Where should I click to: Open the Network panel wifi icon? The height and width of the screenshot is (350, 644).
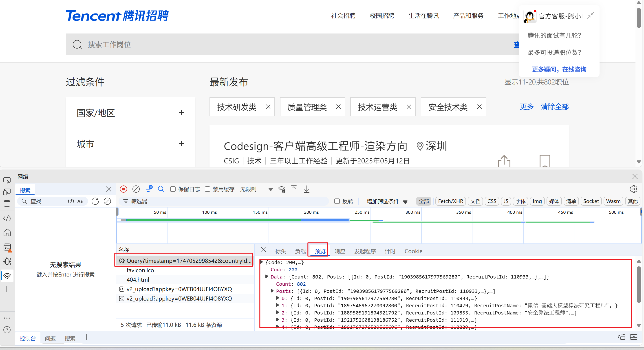point(7,276)
